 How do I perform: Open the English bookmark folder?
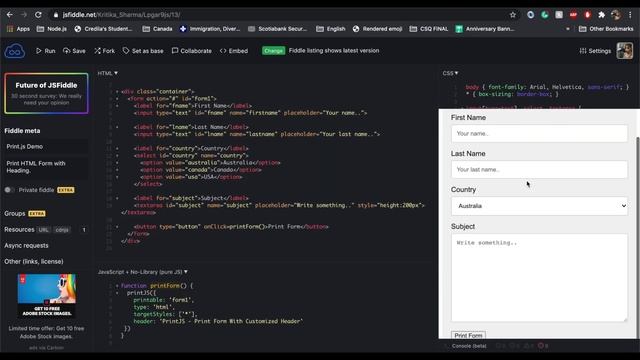331,29
